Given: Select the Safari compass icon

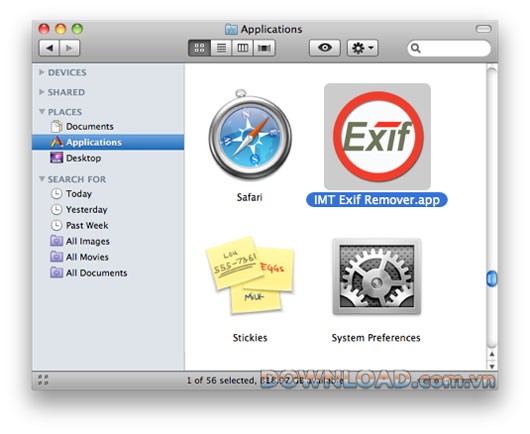Looking at the screenshot, I should (x=250, y=135).
